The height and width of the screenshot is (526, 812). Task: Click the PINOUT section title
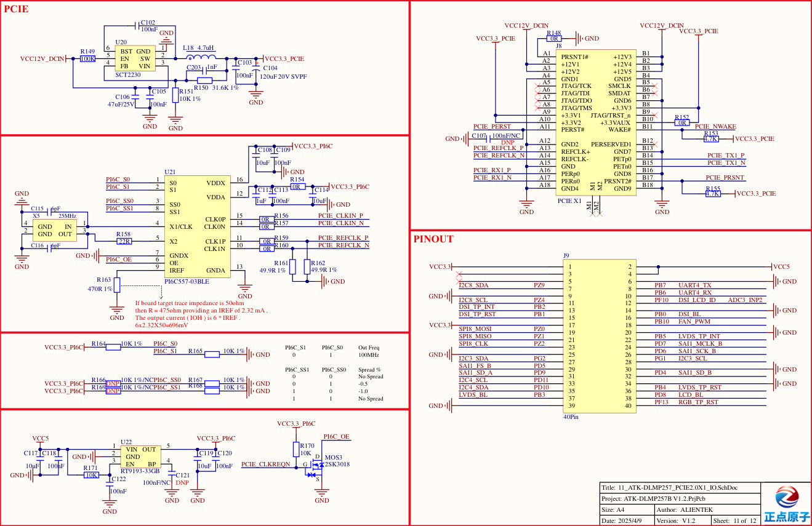coord(433,239)
